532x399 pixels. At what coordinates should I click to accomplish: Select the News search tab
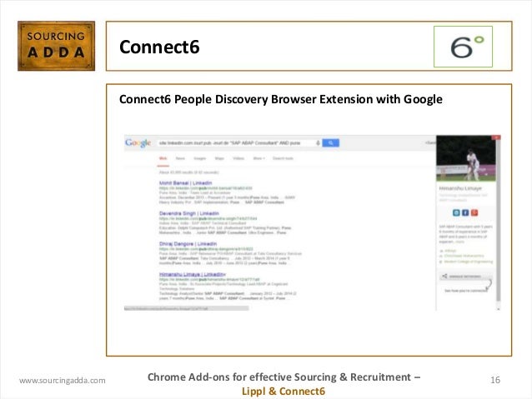[180, 158]
